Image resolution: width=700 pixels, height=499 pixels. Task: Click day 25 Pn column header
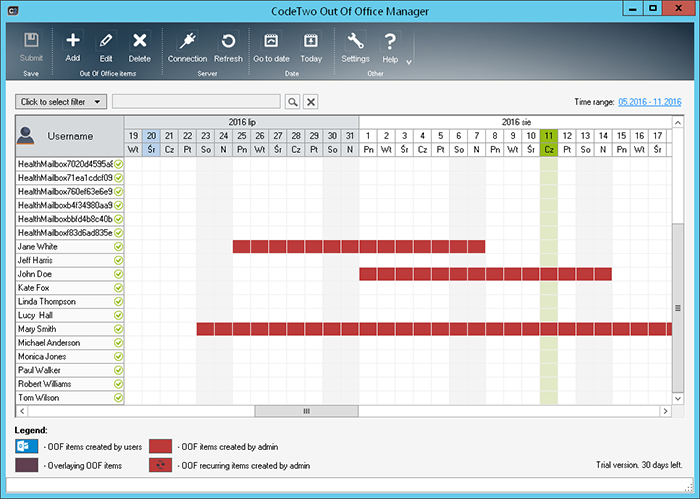point(242,142)
